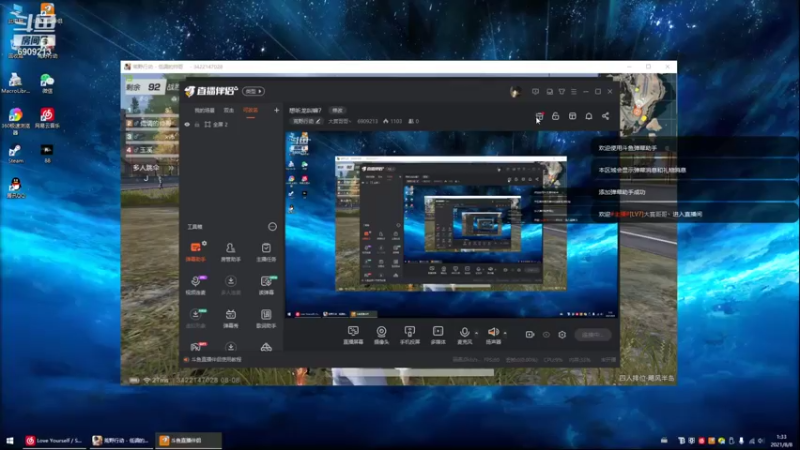
Task: Open the 房管助手 room manager tool
Action: point(231,252)
